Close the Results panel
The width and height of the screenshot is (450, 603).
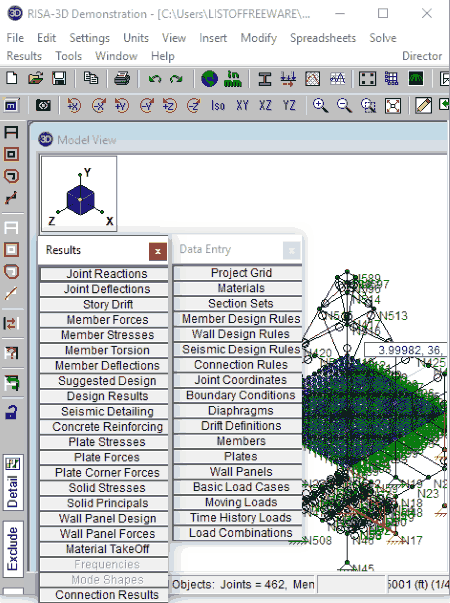pos(158,252)
